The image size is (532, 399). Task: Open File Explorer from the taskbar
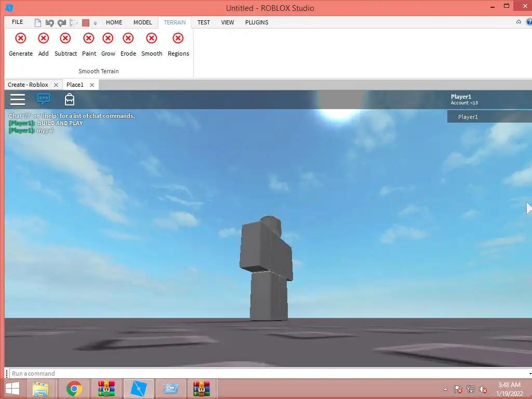coord(41,389)
